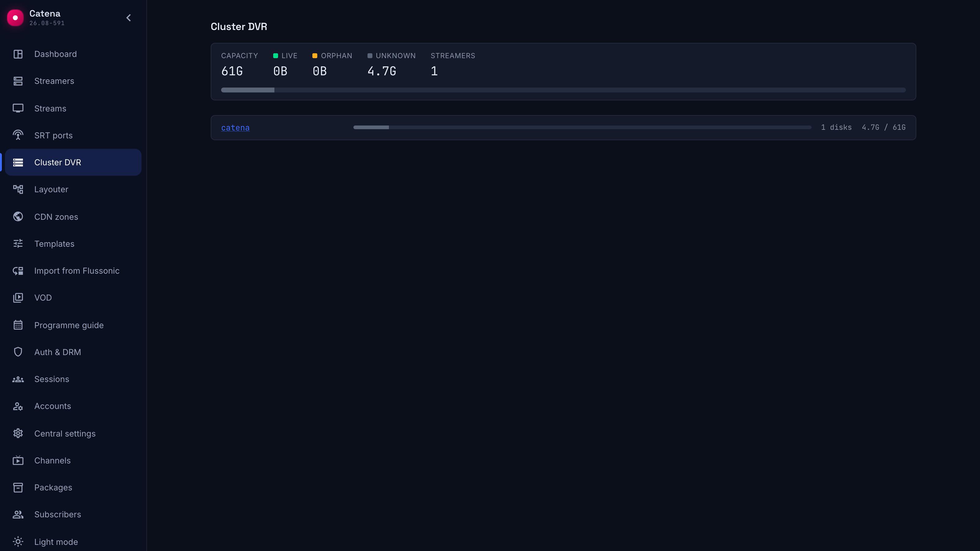980x551 pixels.
Task: Click the Import from Flussonic icon
Action: (x=18, y=271)
